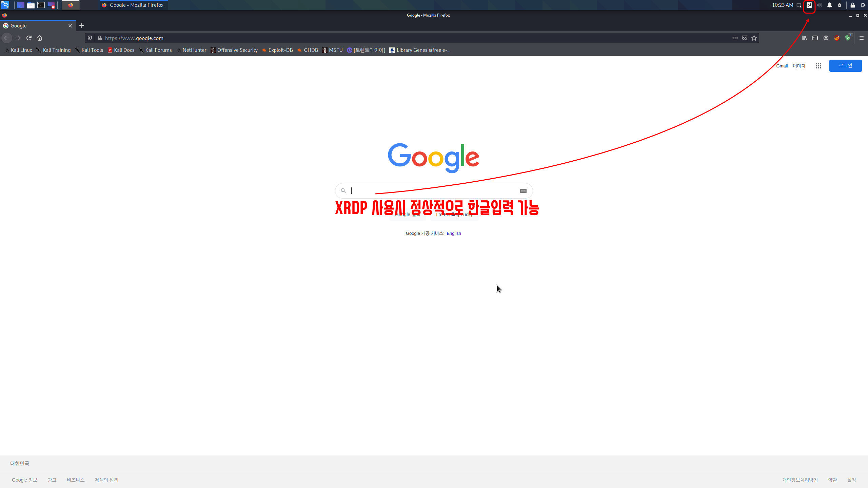
Task: Click the Gmail link
Action: point(782,66)
